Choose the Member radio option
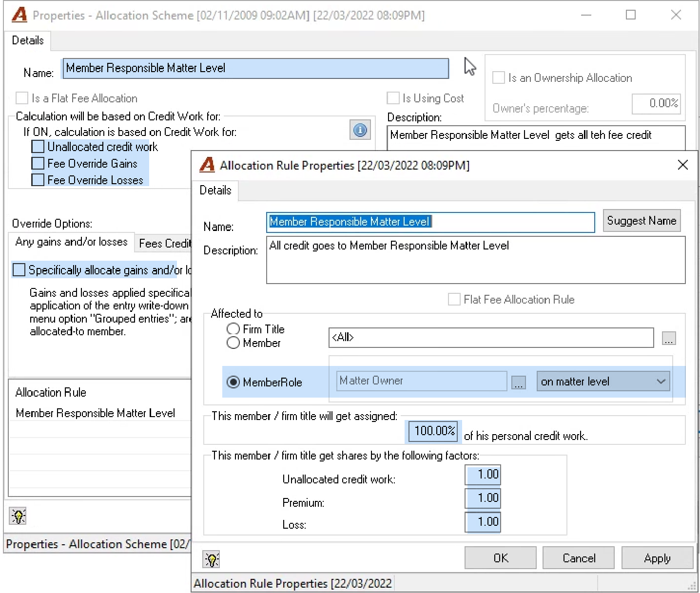 point(233,343)
